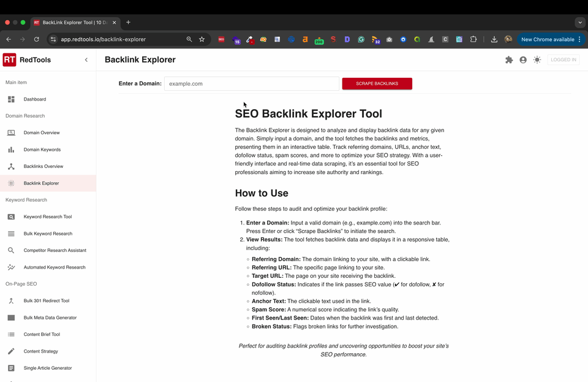The width and height of the screenshot is (588, 382).
Task: Click the zoom magnifier icon in address bar
Action: coord(189,39)
